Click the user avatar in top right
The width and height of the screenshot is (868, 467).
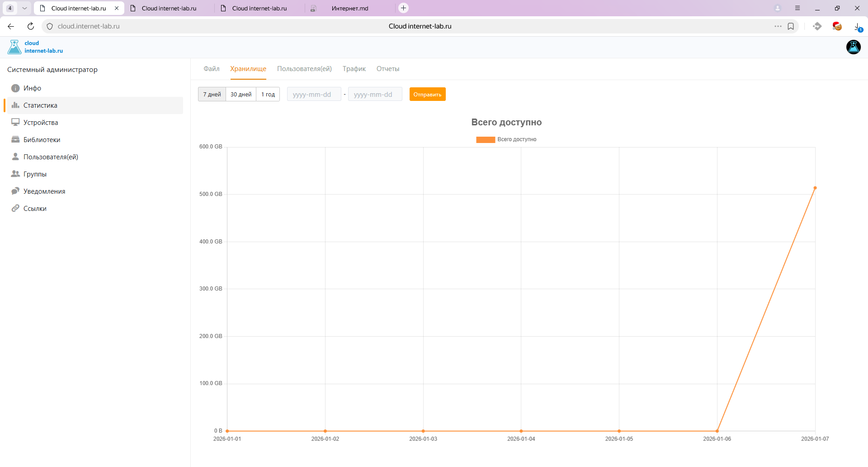click(853, 47)
